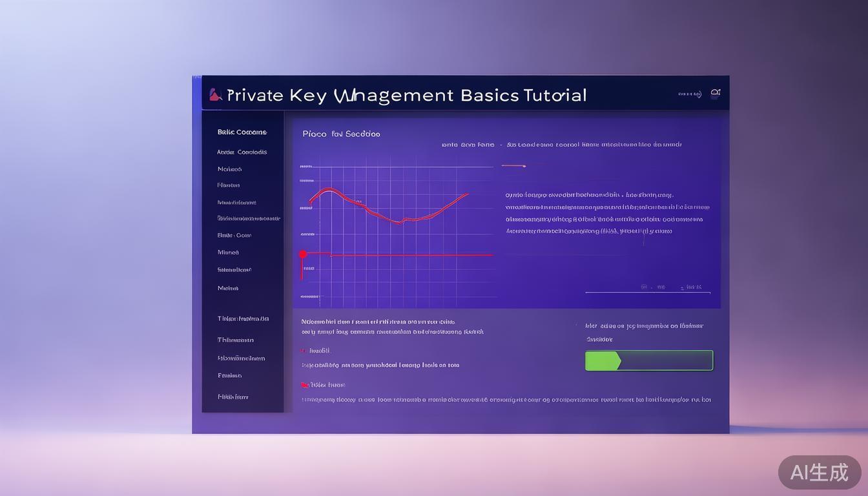This screenshot has height=496, width=868.
Task: Select the bottom-most sidebar item
Action: [233, 397]
